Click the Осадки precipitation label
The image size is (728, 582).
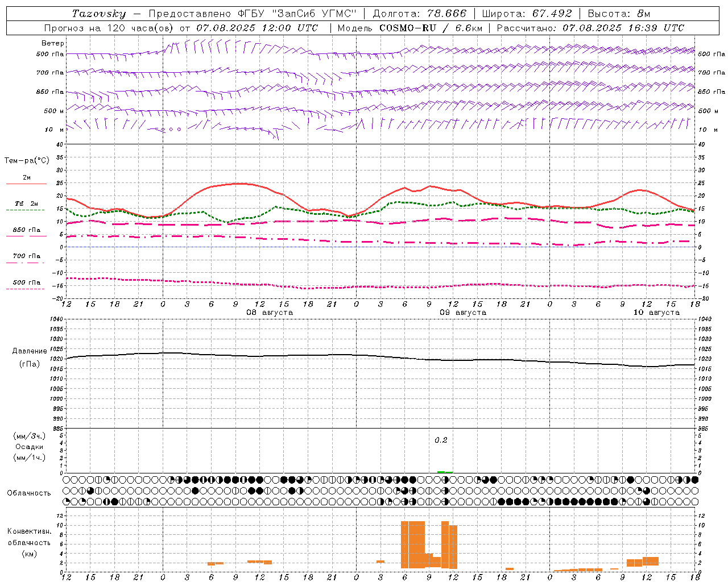pyautogui.click(x=30, y=447)
